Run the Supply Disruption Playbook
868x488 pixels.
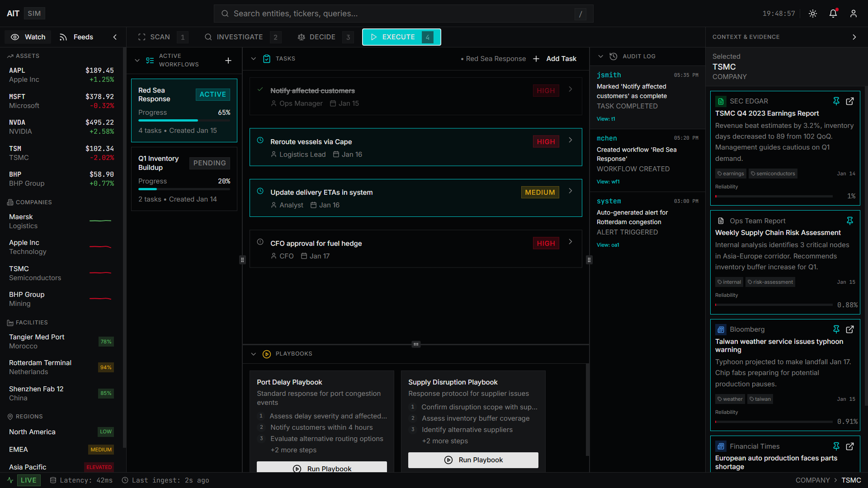[473, 460]
